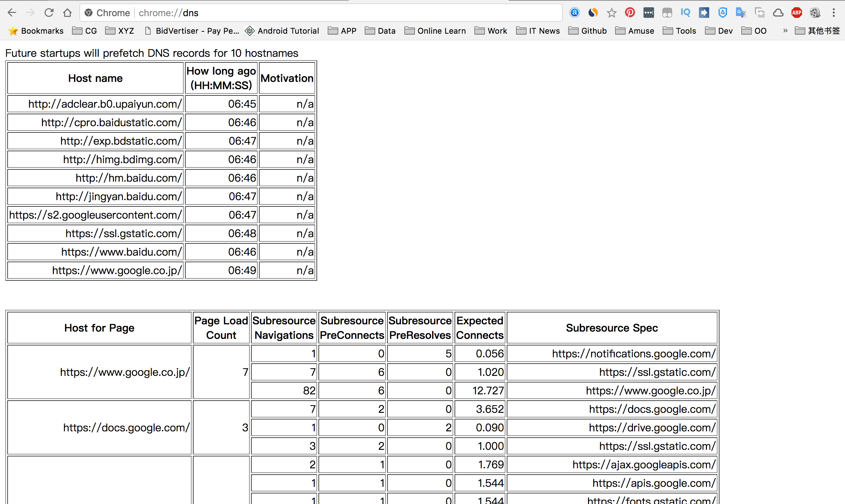Click the hm.baidu.com host cell
Screen dimensions: 845x504
tap(95, 178)
